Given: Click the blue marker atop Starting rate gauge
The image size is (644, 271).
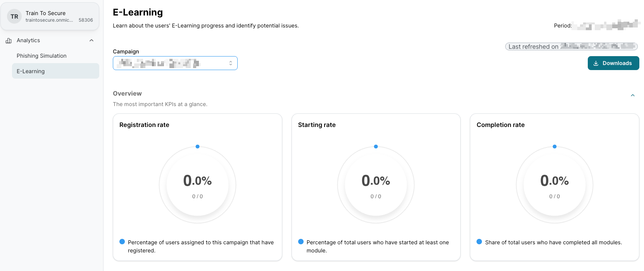Looking at the screenshot, I should [x=376, y=147].
